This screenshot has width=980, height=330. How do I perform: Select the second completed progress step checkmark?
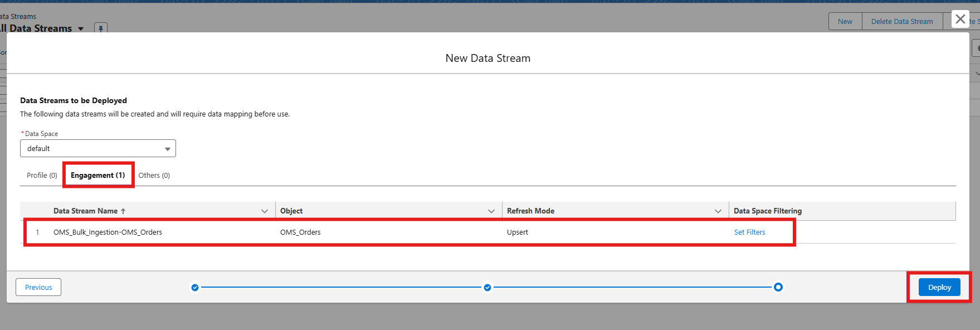click(x=487, y=288)
